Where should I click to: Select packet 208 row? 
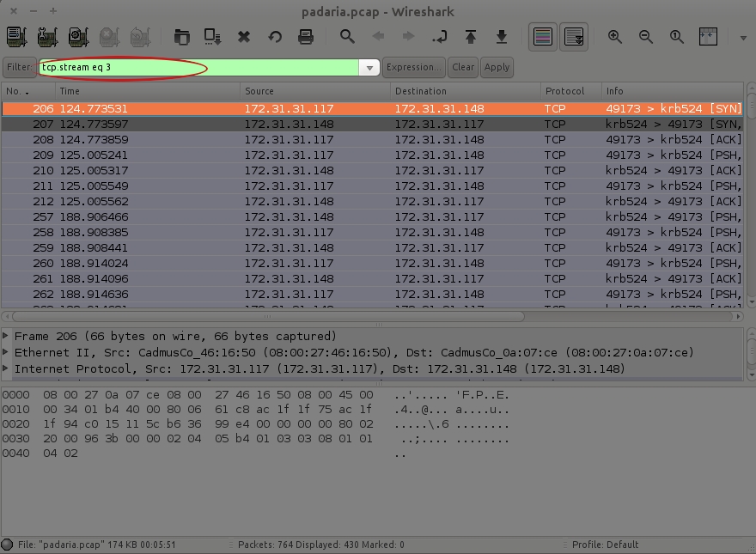(372, 139)
